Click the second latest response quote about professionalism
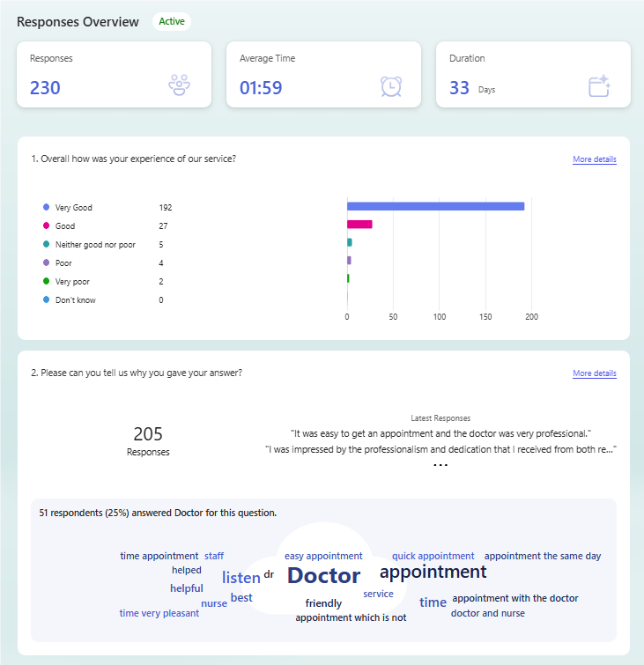 [x=440, y=449]
